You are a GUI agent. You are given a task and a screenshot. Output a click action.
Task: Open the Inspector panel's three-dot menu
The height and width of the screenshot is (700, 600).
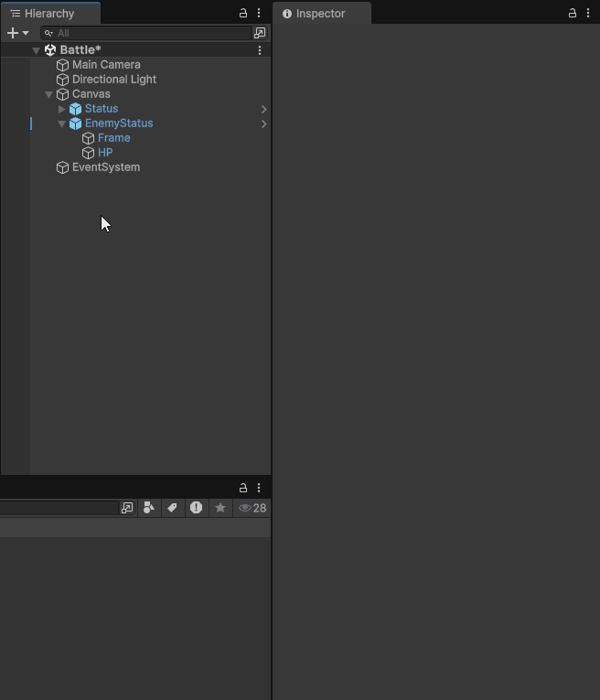588,14
